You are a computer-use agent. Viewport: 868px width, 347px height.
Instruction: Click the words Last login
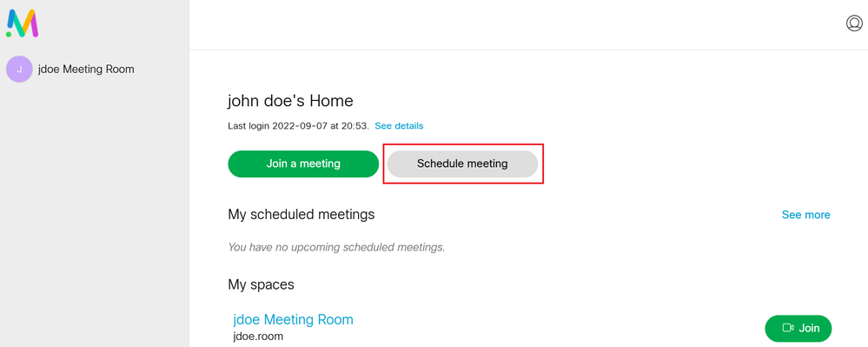coord(248,126)
